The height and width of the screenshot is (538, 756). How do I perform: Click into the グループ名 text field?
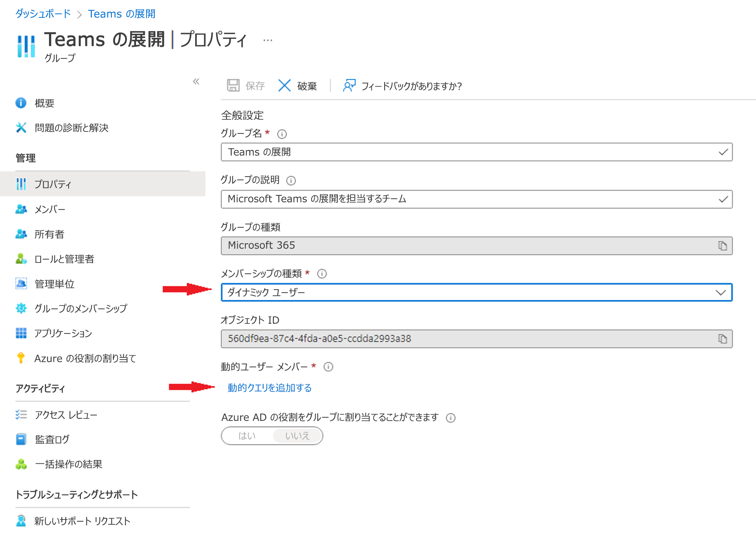[477, 152]
